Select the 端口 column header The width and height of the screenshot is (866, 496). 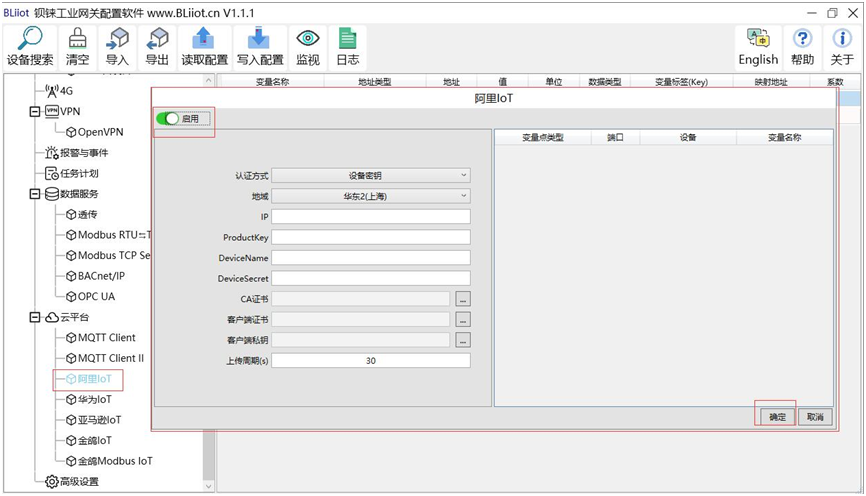point(615,138)
